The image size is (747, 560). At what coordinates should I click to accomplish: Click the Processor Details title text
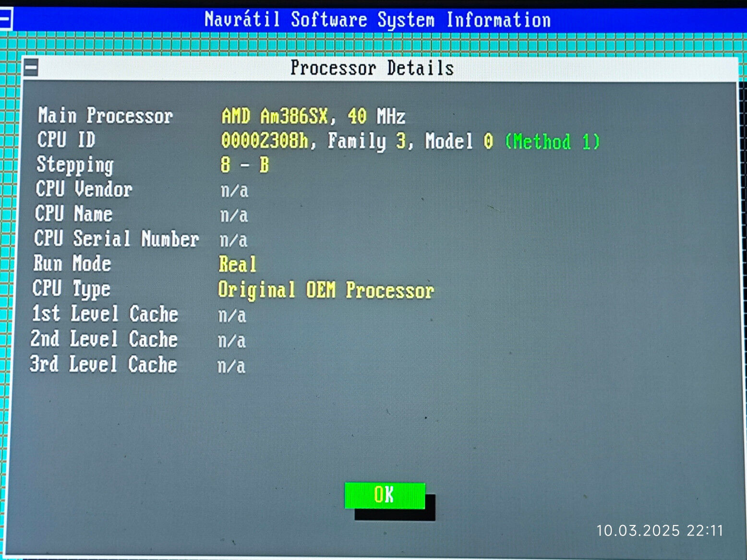372,68
